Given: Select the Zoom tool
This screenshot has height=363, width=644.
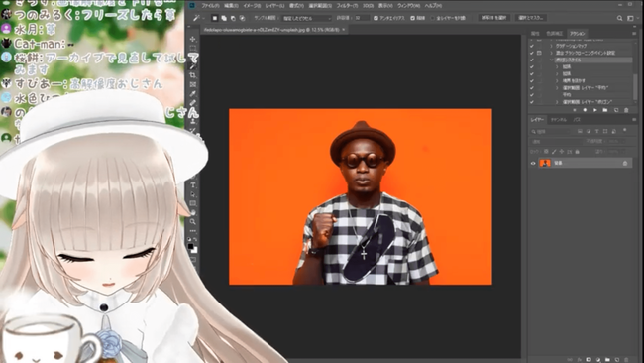Looking at the screenshot, I should point(192,222).
